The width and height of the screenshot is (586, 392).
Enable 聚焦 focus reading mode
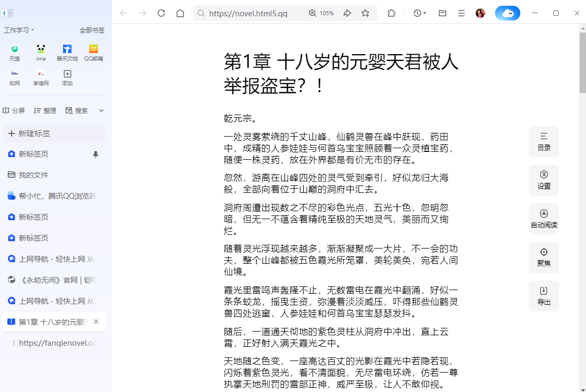point(544,257)
